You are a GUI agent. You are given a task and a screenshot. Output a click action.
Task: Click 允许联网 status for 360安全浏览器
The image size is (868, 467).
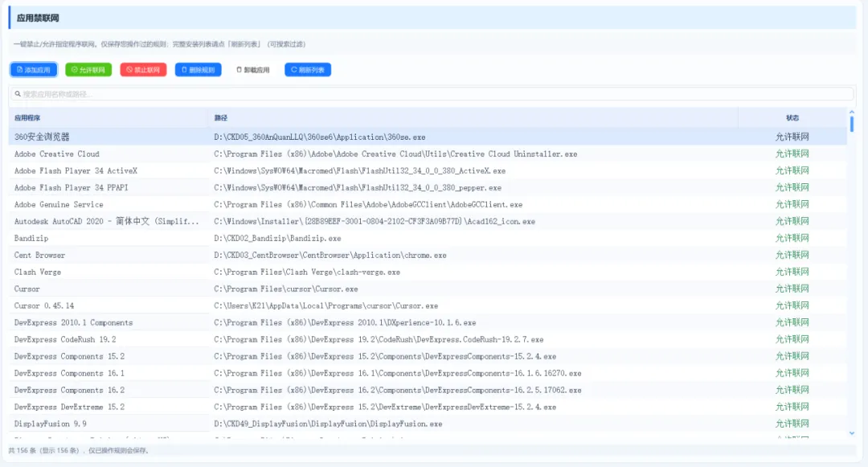(792, 137)
